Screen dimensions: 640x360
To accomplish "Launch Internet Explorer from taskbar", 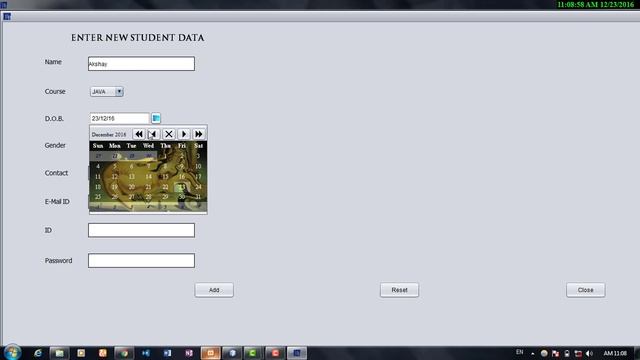I will 38,353.
